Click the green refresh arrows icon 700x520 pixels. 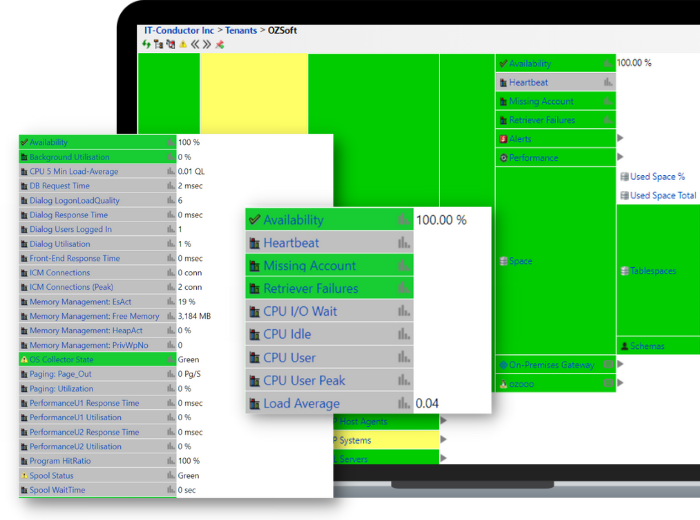[x=146, y=44]
